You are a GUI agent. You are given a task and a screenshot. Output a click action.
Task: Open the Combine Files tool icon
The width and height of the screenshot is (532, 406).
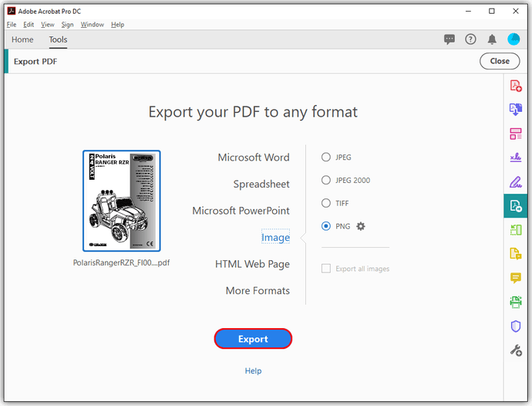click(516, 110)
